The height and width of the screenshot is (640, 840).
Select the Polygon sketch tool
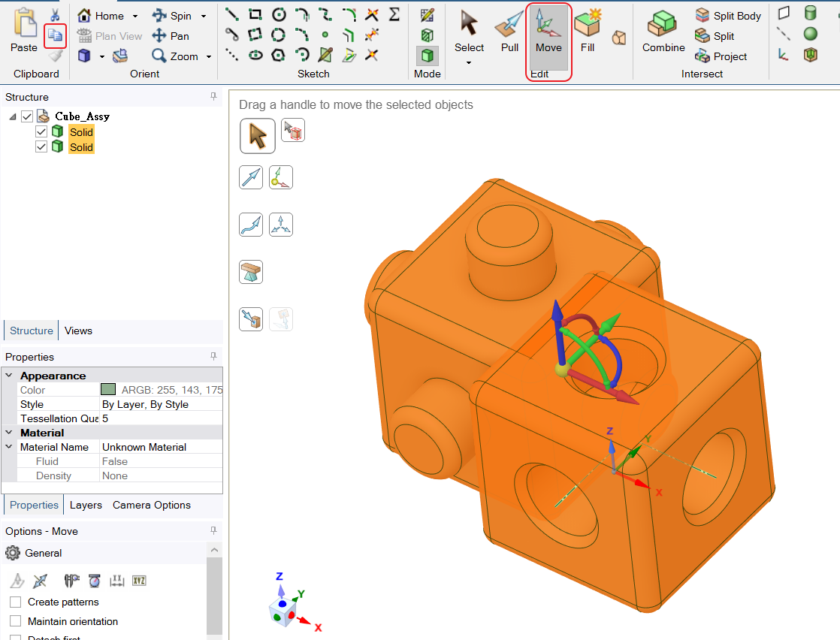point(279,55)
